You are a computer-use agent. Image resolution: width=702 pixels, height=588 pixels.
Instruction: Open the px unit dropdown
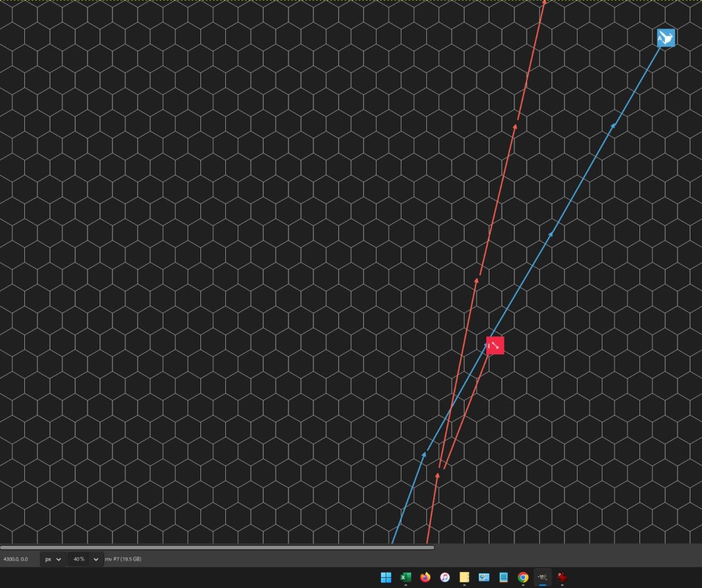tap(53, 559)
